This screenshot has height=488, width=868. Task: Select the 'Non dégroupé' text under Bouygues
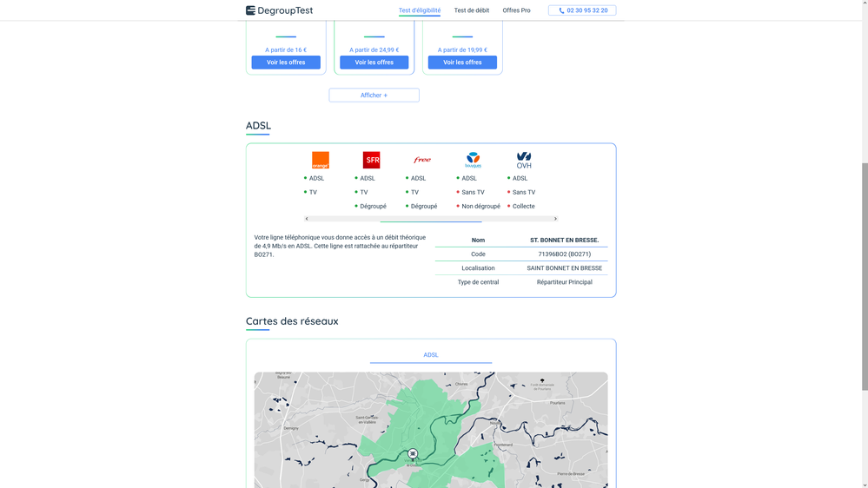[480, 207]
